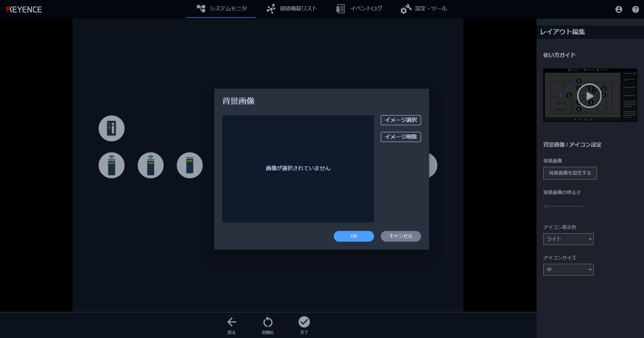Open the アイコンサイズ dropdown showing 中
Image resolution: width=644 pixels, height=338 pixels.
(x=568, y=270)
